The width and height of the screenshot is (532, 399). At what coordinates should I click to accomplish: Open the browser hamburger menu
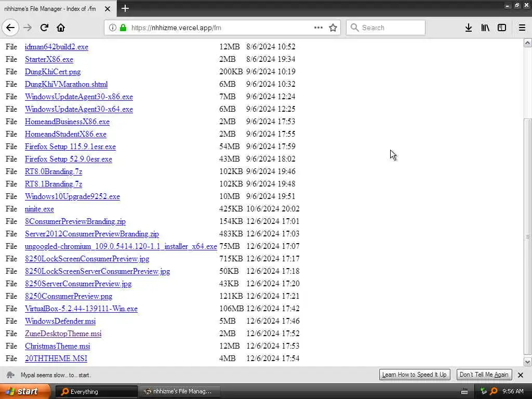click(522, 28)
